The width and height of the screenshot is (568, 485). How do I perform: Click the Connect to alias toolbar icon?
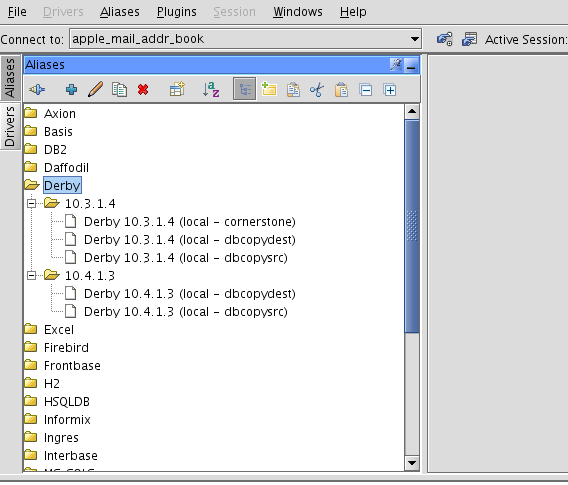[37, 89]
